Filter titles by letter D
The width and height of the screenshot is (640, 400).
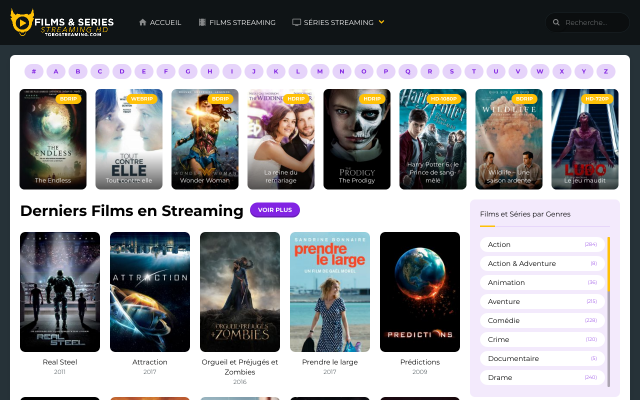point(122,71)
